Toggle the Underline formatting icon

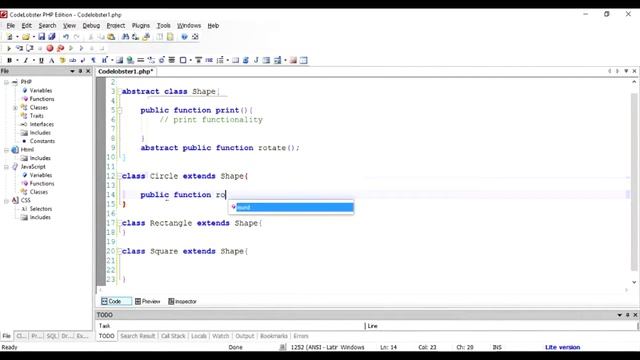point(41,60)
